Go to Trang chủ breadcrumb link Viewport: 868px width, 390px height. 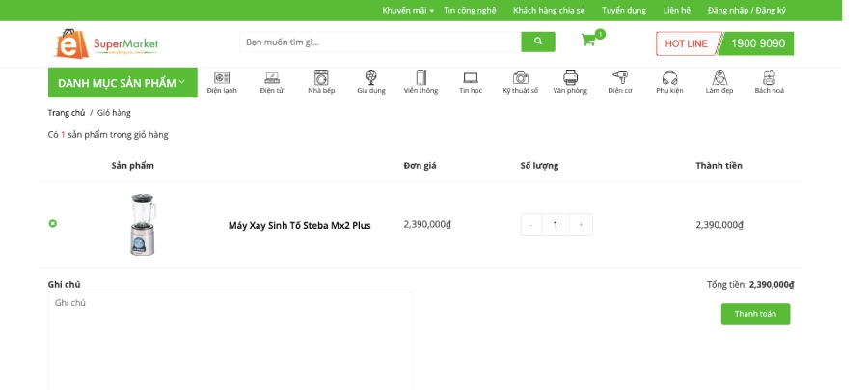tap(67, 112)
